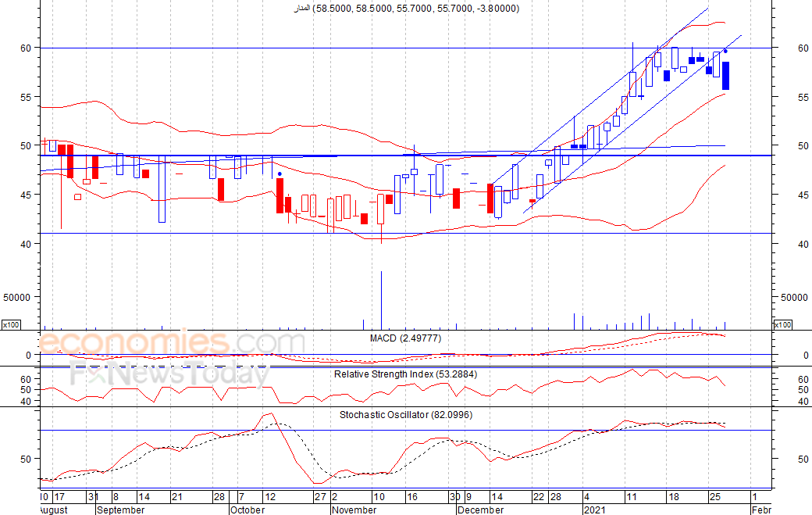Select the September month label
This screenshot has width=812, height=515.
tap(121, 510)
